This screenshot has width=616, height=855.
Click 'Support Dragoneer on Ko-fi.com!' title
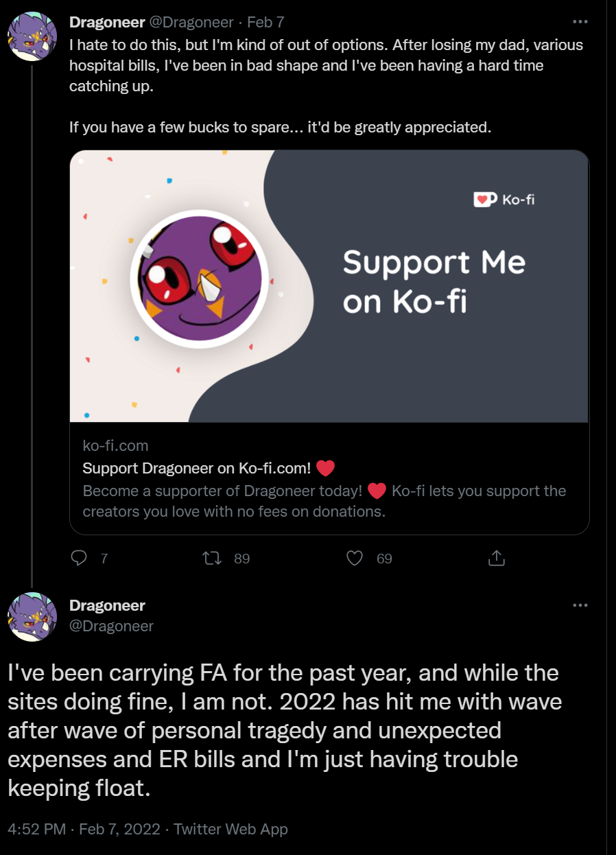click(197, 468)
